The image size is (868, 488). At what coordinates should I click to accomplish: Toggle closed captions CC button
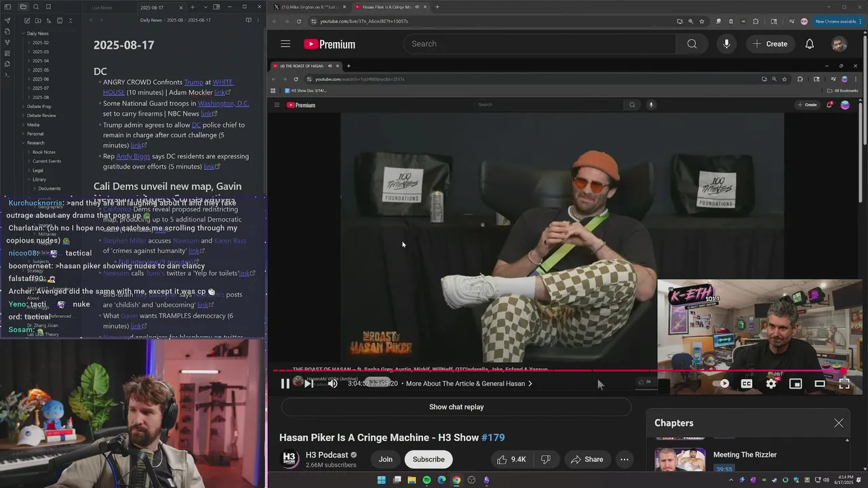coord(747,384)
